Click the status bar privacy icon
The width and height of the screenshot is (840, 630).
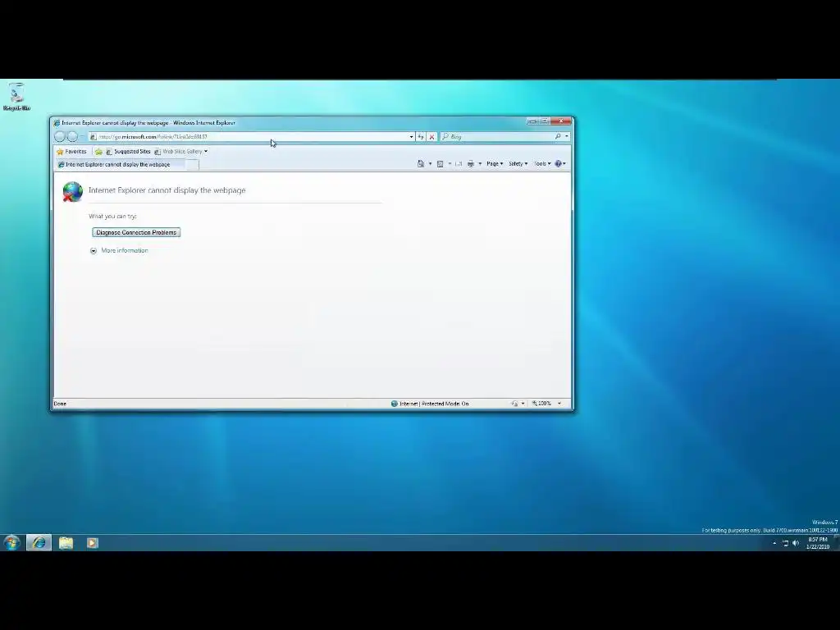[514, 404]
